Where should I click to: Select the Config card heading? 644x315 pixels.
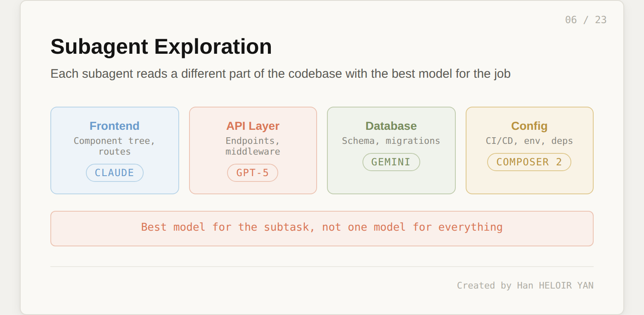click(x=529, y=126)
